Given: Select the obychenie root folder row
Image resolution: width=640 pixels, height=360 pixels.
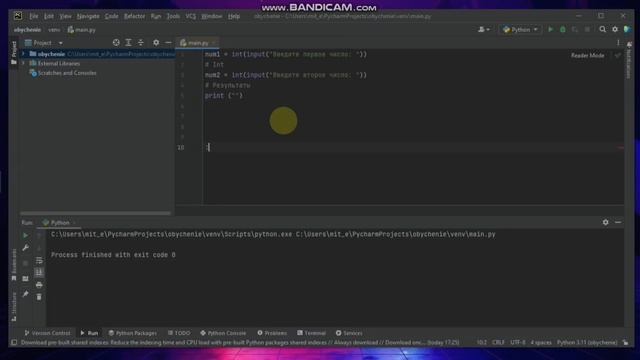Looking at the screenshot, I should [97, 54].
